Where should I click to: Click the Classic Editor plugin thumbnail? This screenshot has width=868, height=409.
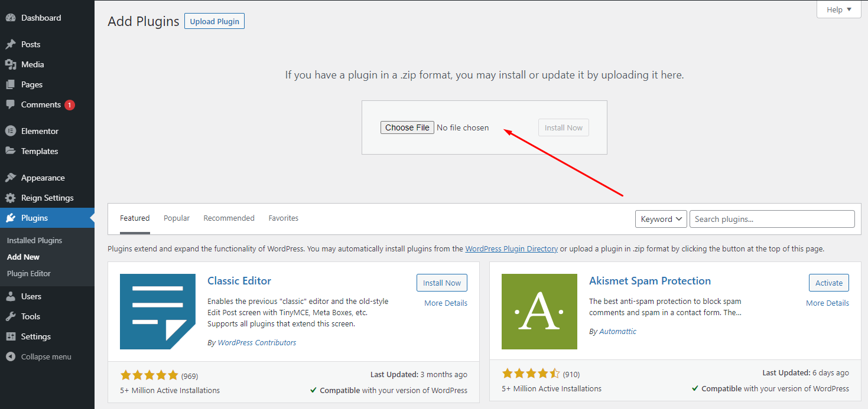(x=158, y=312)
